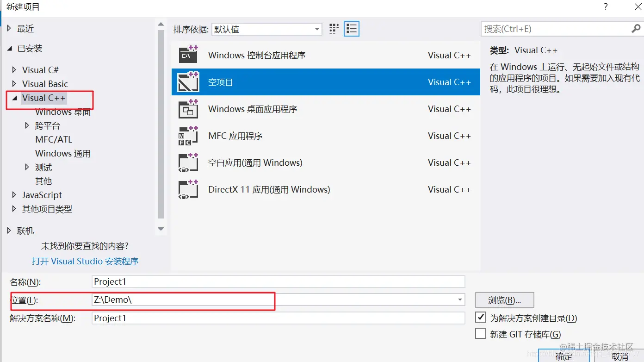Open Visual Studio Installer link
Viewport: 644px width, 362px height.
pos(85,261)
